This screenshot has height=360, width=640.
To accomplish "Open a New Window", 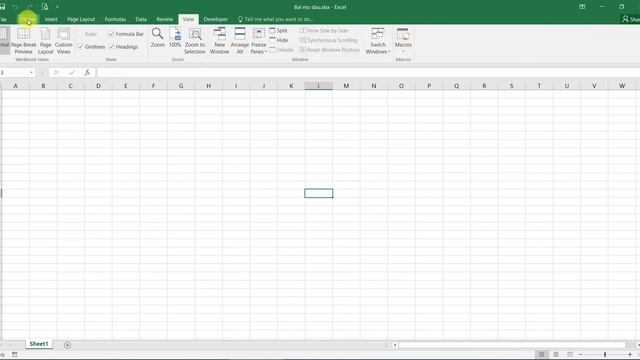I will (219, 41).
